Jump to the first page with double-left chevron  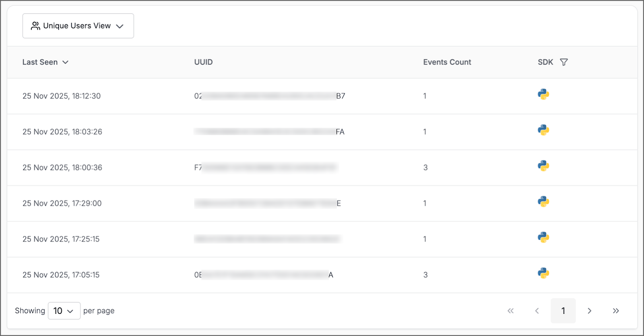click(510, 311)
